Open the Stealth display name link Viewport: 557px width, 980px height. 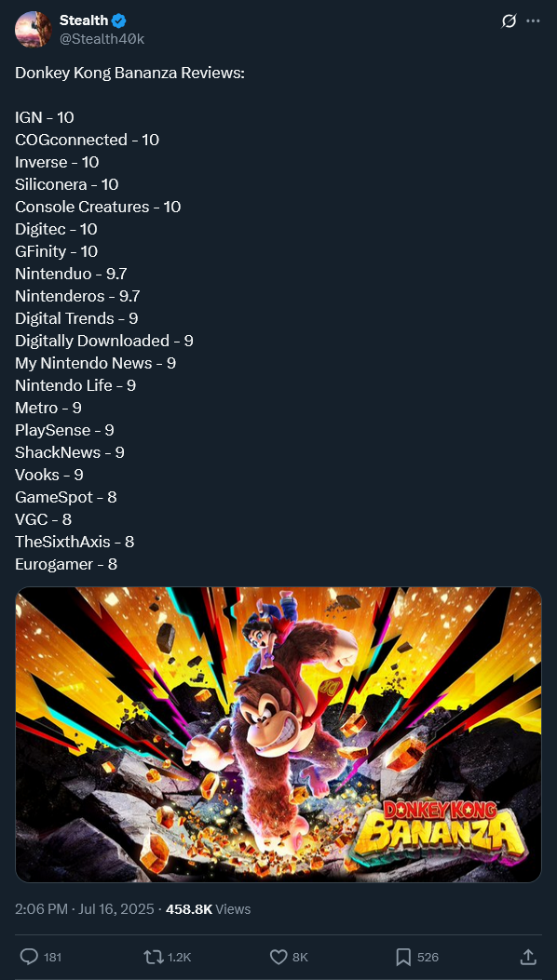[x=84, y=20]
